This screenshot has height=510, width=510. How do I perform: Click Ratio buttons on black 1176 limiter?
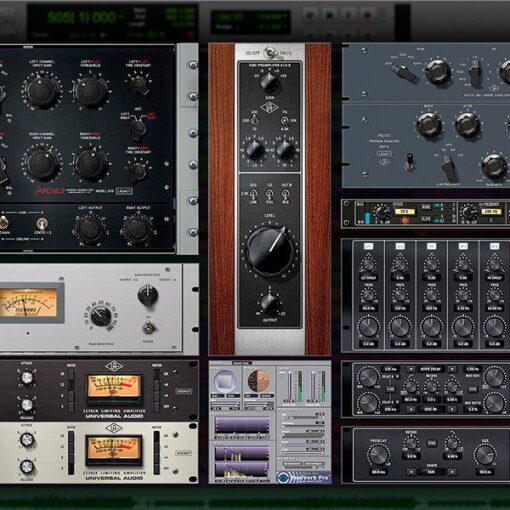(71, 390)
